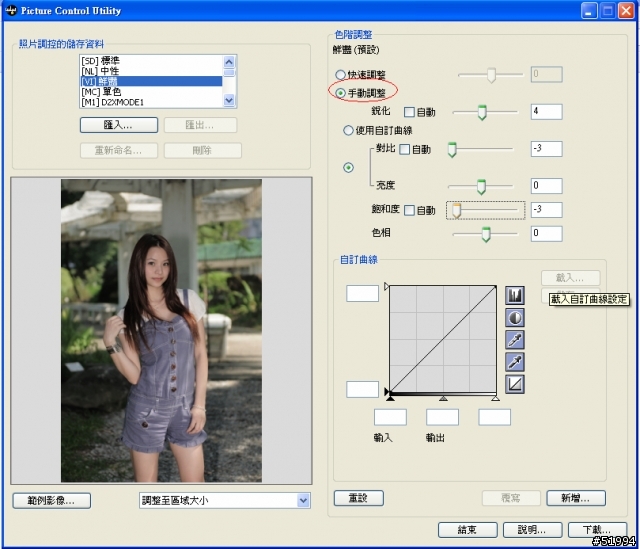Click the 下載... button

(597, 530)
